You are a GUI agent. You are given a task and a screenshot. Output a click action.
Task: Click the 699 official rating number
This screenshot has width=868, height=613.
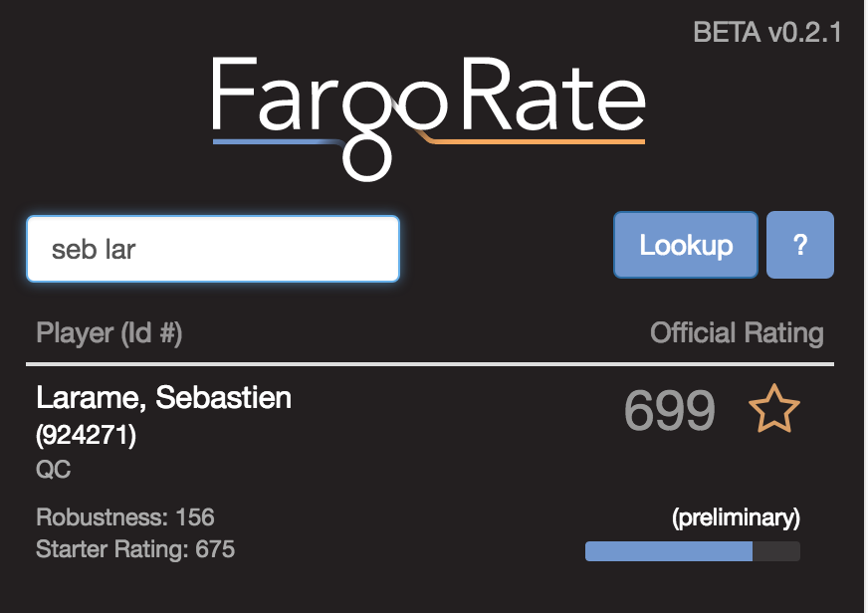(x=670, y=410)
